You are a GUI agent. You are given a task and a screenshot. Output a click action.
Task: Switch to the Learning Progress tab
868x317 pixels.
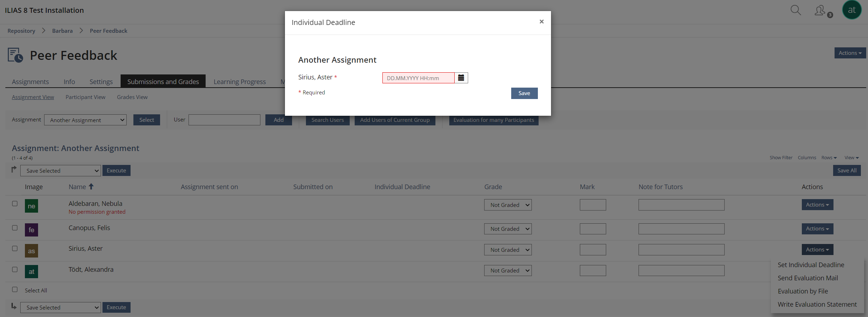(239, 82)
